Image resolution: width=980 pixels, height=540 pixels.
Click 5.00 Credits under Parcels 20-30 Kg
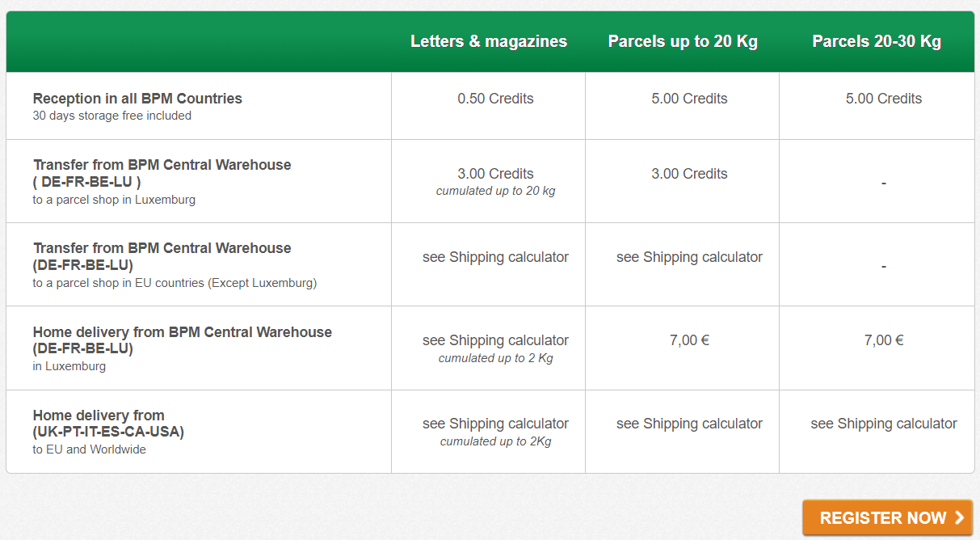(x=884, y=99)
